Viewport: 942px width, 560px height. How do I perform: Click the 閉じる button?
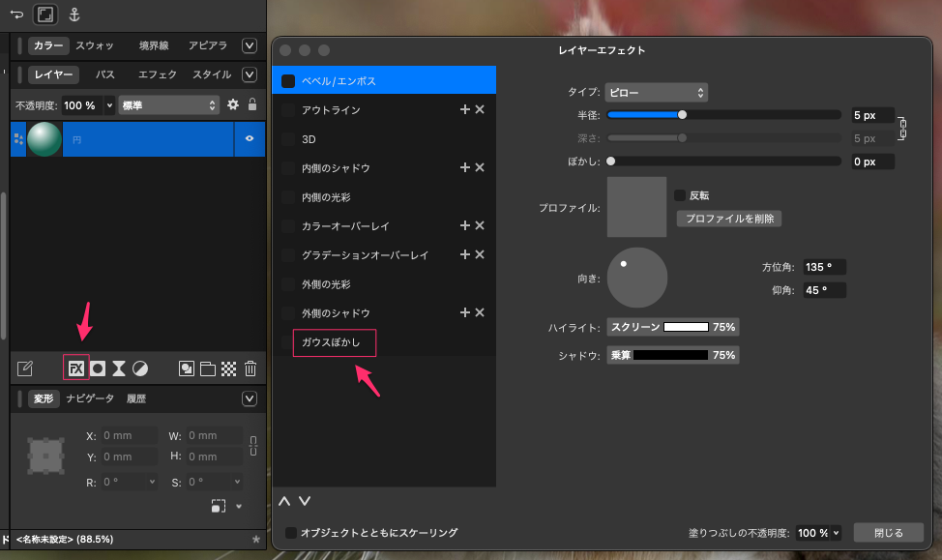(888, 533)
